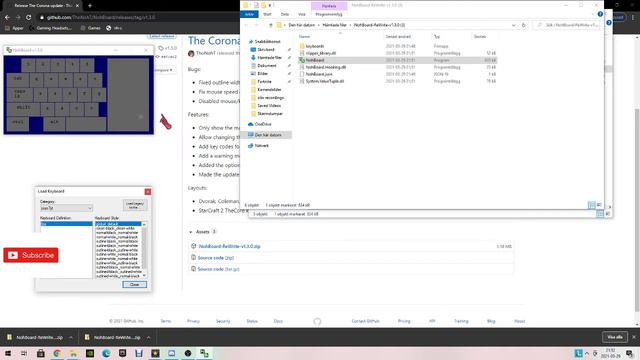Open the Games bookmark folder
This screenshot has width=640, height=360.
[x=91, y=28]
